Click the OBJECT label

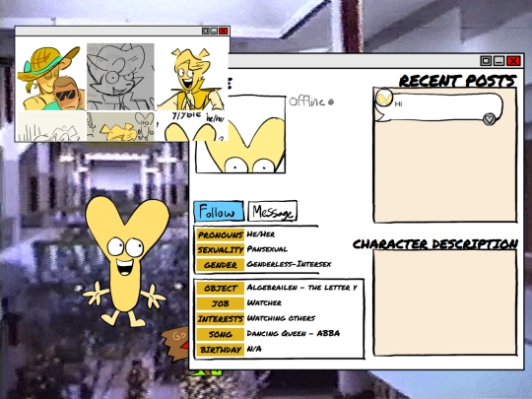tap(221, 289)
